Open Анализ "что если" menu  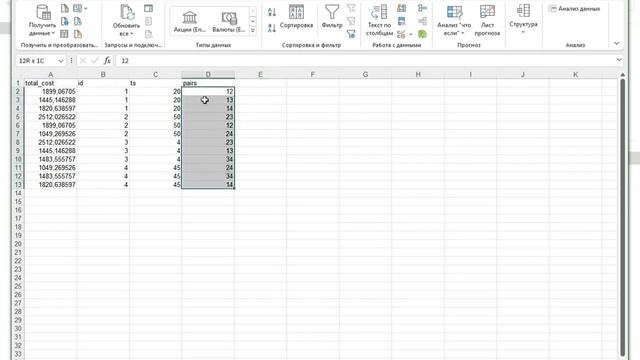pyautogui.click(x=454, y=20)
